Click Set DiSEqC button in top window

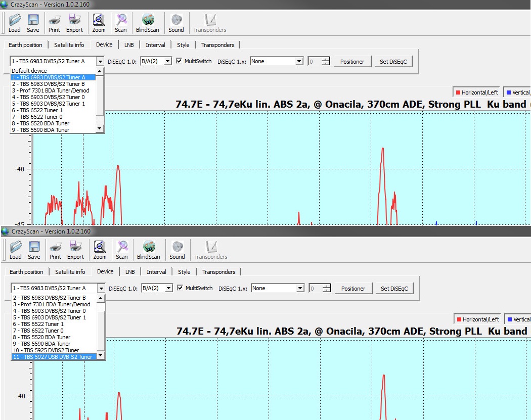[393, 62]
